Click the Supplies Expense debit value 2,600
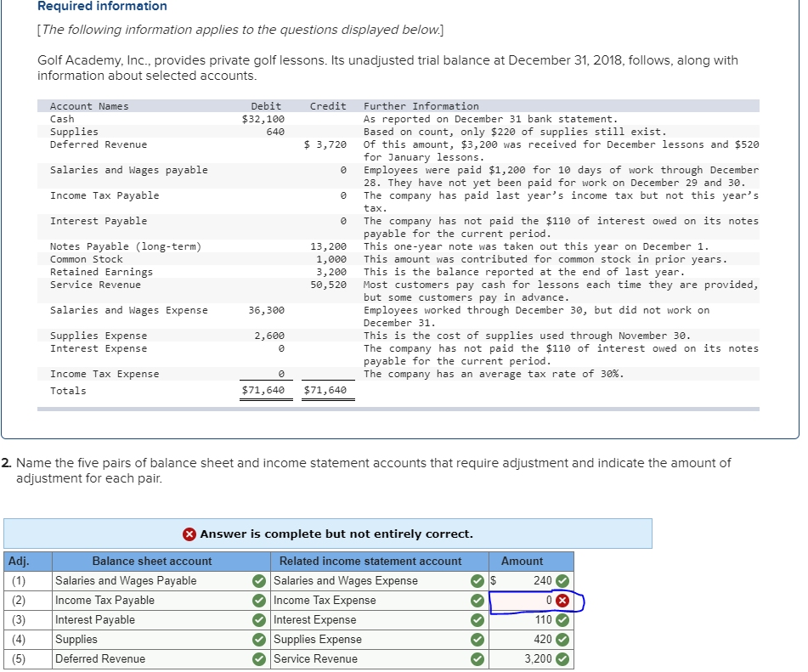Screen dimensions: 808x672 (x=269, y=336)
